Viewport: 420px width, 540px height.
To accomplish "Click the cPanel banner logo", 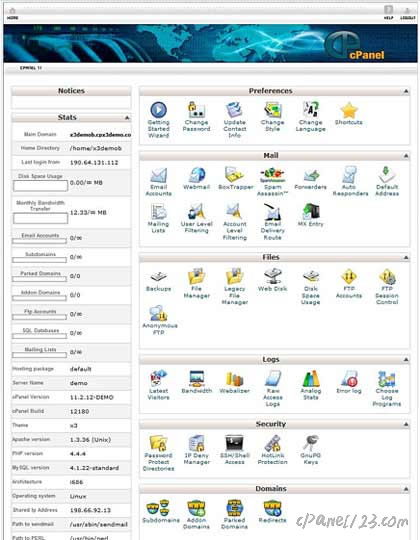I will [356, 45].
